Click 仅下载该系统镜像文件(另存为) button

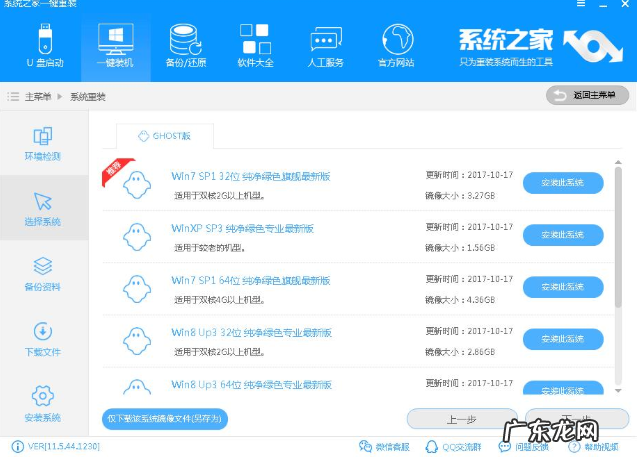pos(165,419)
